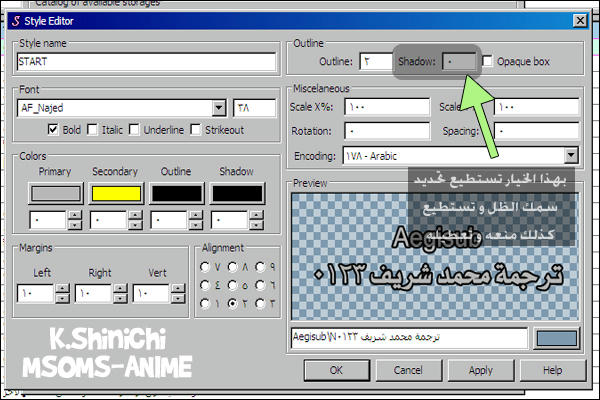Click the Cancel button
Screen dimensions: 600x400
pos(410,369)
